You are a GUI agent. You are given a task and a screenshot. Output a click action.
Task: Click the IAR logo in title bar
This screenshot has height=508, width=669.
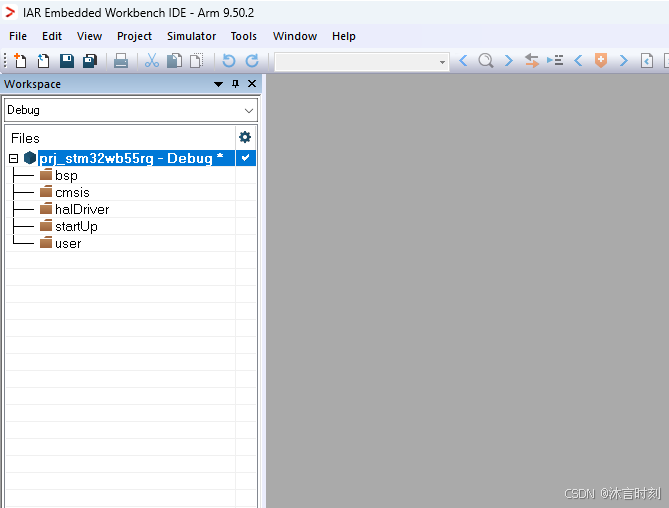[10, 12]
